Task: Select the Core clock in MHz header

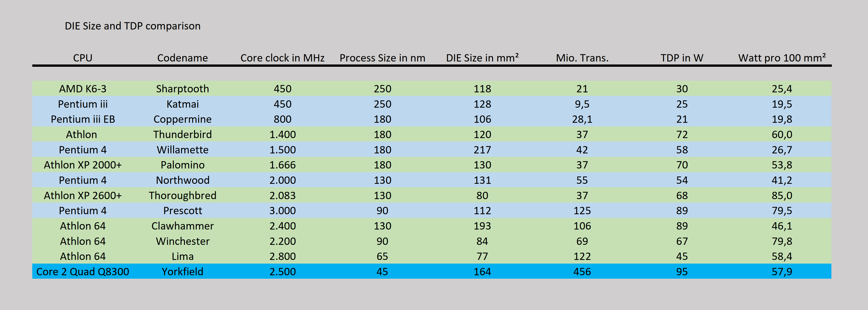Action: tap(282, 58)
